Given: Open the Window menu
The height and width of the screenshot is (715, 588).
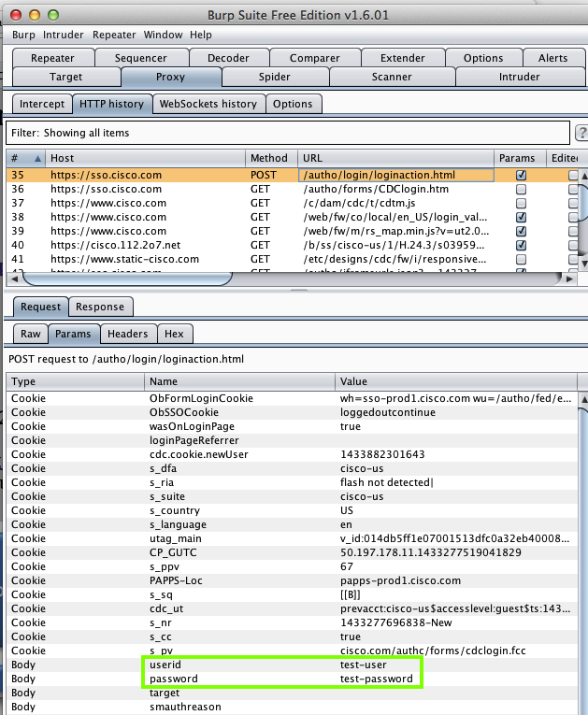Looking at the screenshot, I should [163, 35].
